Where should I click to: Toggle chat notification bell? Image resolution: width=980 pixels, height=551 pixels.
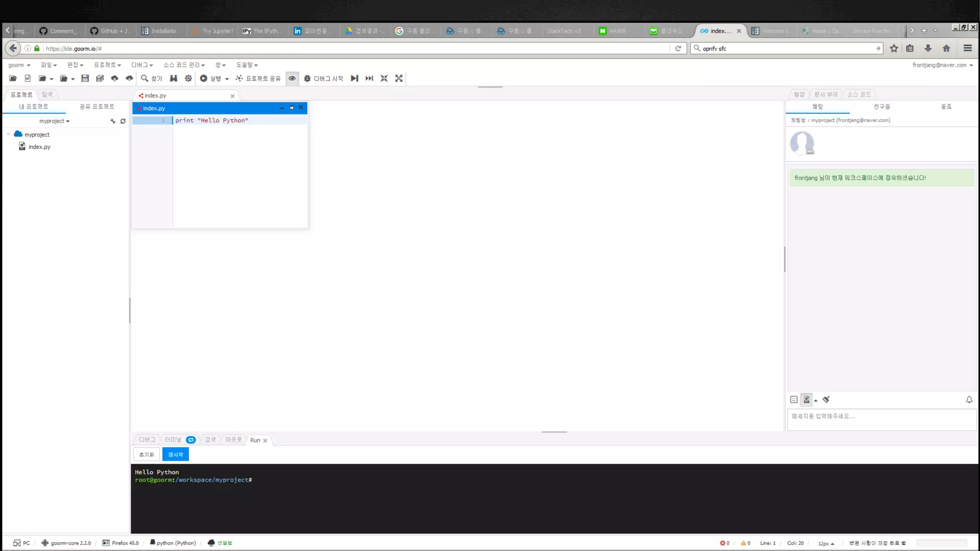969,400
